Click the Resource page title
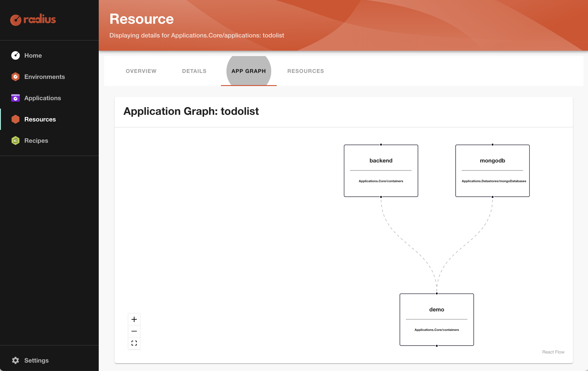The height and width of the screenshot is (371, 588). [142, 19]
